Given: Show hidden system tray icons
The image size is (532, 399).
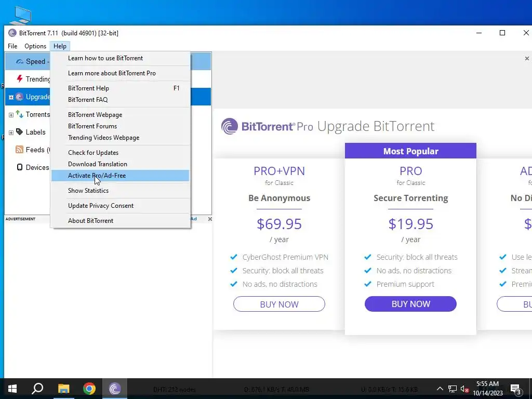Looking at the screenshot, I should (440, 389).
